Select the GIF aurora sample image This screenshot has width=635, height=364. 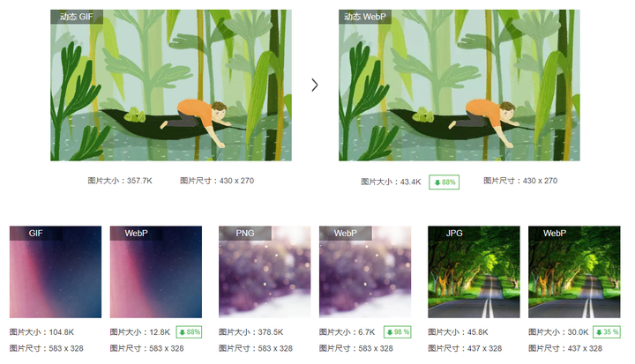point(56,271)
